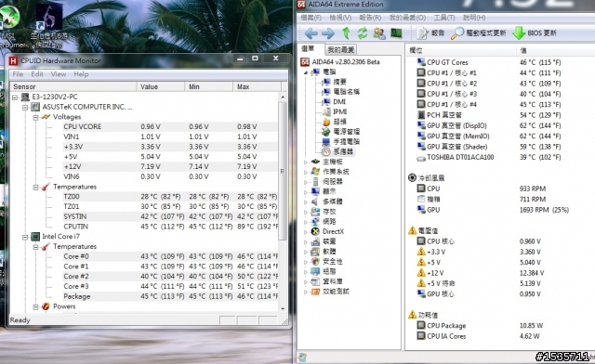The image size is (595, 364).
Task: Select the 多媒體 multimedia speaker icon
Action: click(315, 201)
